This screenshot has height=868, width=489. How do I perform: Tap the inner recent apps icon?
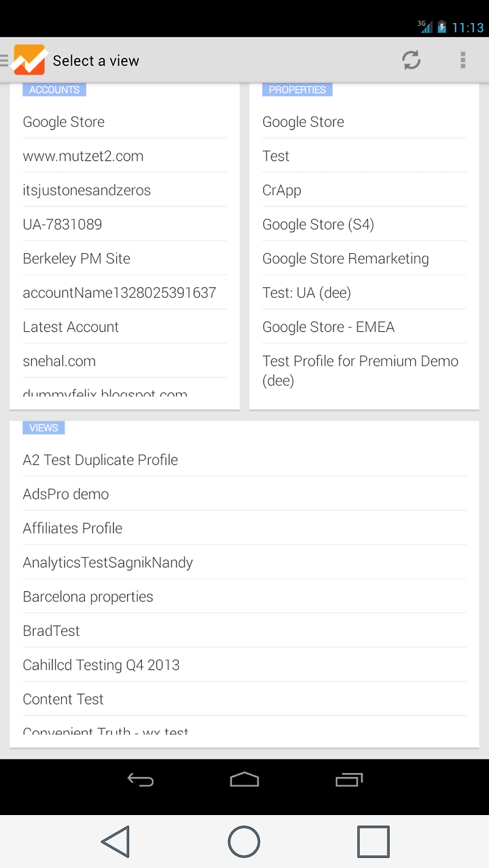pyautogui.click(x=349, y=780)
